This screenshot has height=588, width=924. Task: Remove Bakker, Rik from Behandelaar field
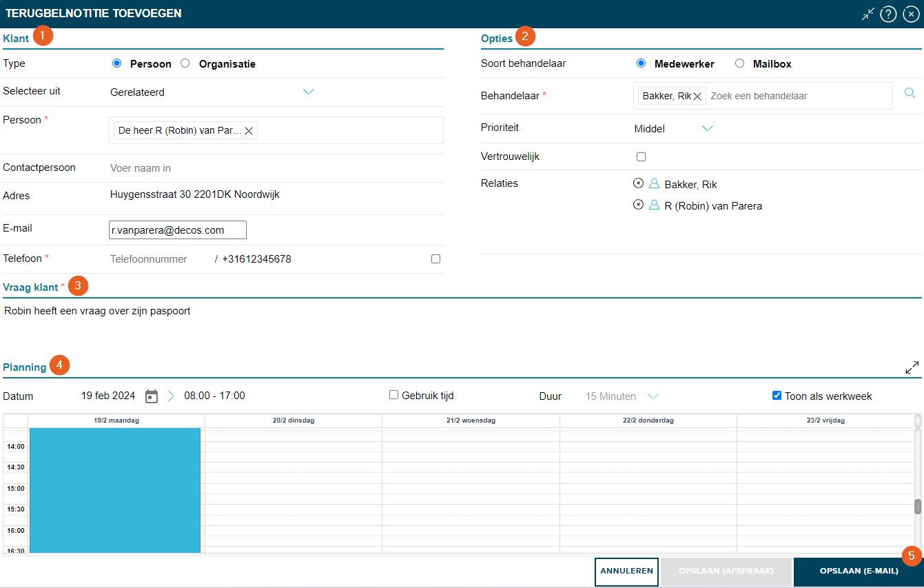(x=697, y=96)
